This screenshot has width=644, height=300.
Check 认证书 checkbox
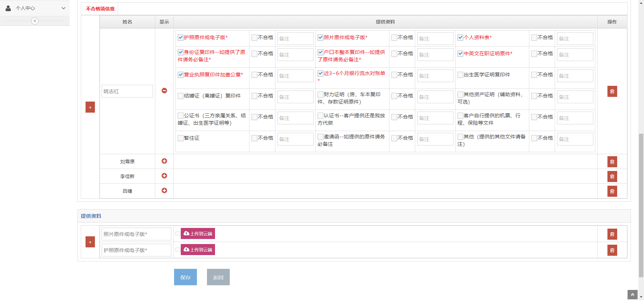click(320, 116)
